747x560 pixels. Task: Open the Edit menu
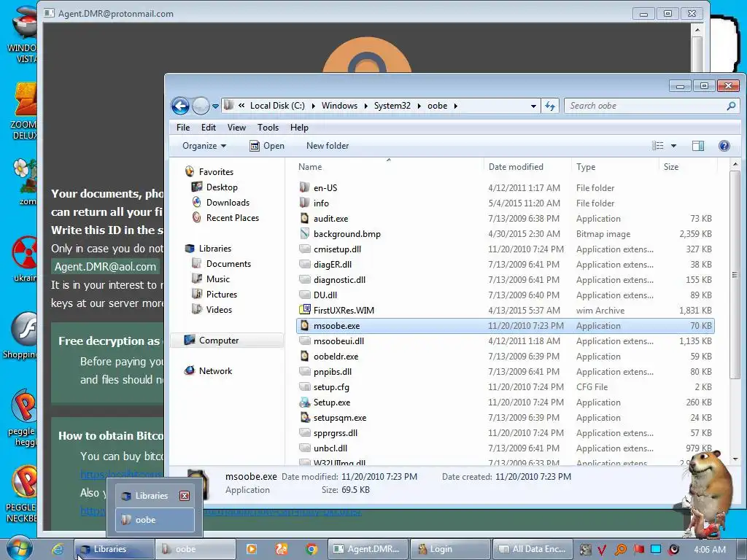[208, 128]
